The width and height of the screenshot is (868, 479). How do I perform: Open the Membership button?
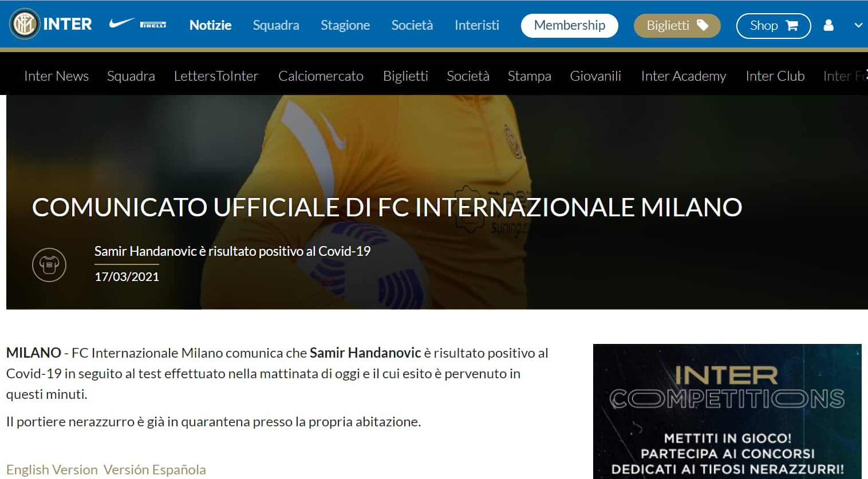coord(569,26)
